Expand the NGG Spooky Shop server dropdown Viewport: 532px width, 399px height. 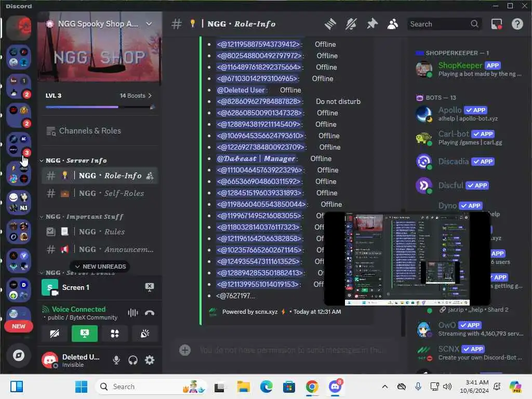pos(149,24)
